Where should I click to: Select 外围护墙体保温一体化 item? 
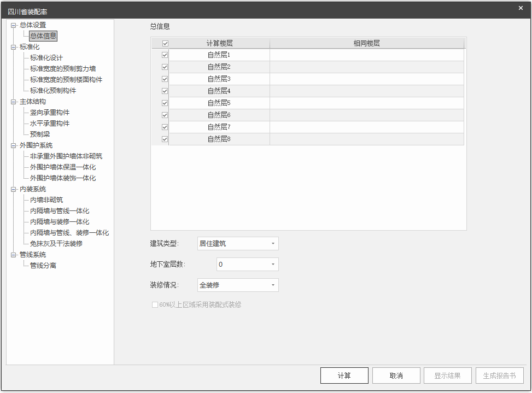click(63, 167)
